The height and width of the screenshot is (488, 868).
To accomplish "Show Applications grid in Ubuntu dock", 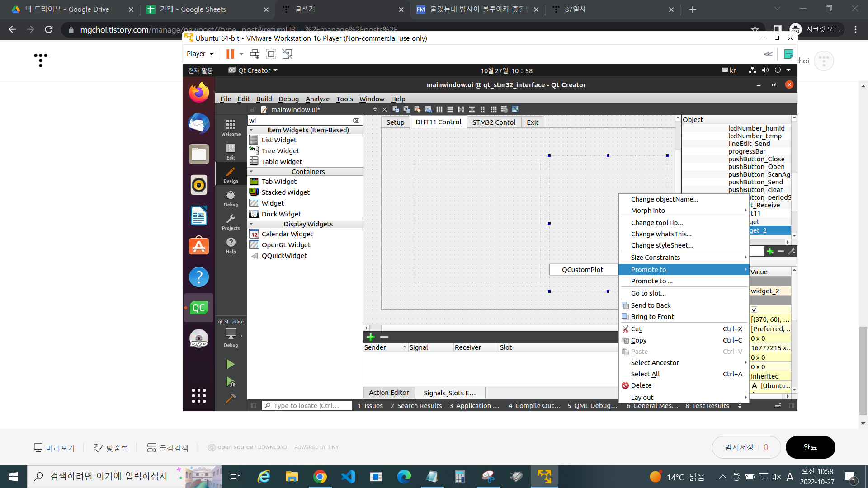I will (199, 396).
